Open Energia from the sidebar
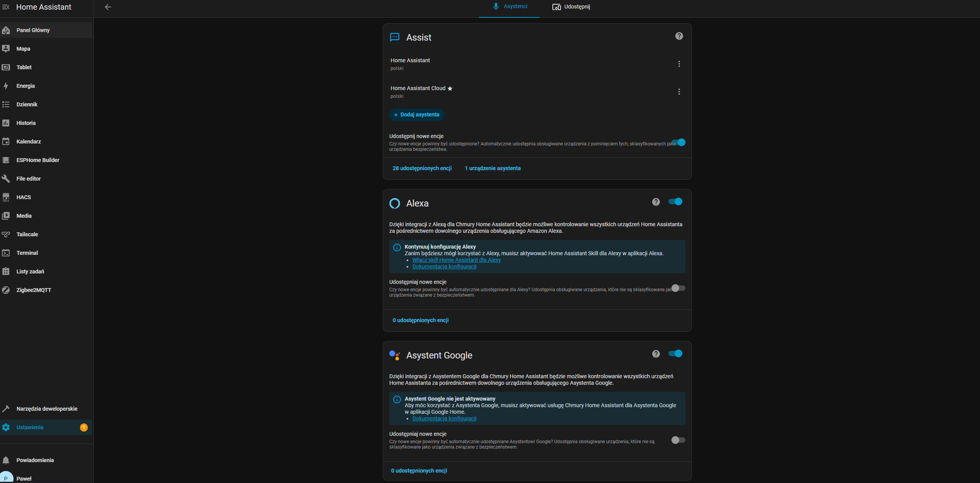Image resolution: width=980 pixels, height=483 pixels. pos(26,86)
